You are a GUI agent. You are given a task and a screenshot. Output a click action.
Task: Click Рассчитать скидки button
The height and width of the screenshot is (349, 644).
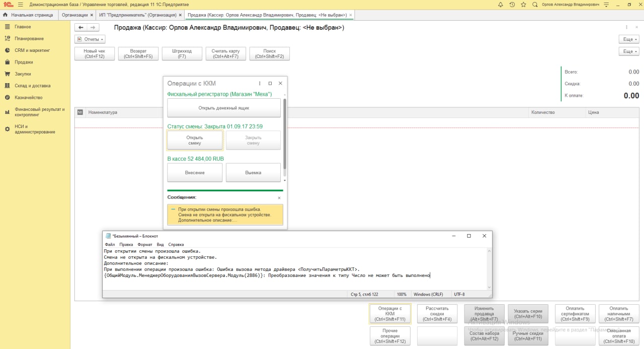pos(437,314)
